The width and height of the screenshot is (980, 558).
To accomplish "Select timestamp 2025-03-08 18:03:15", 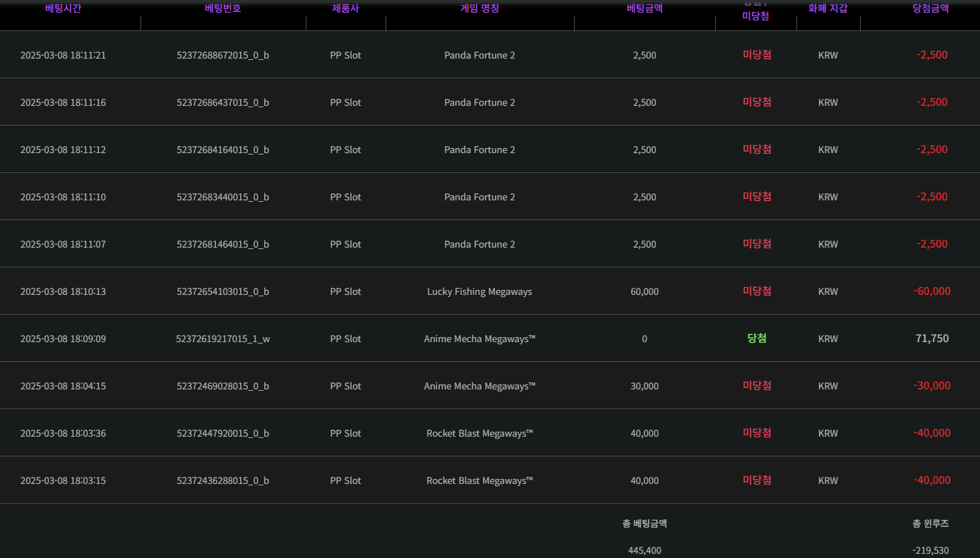I will pyautogui.click(x=63, y=480).
